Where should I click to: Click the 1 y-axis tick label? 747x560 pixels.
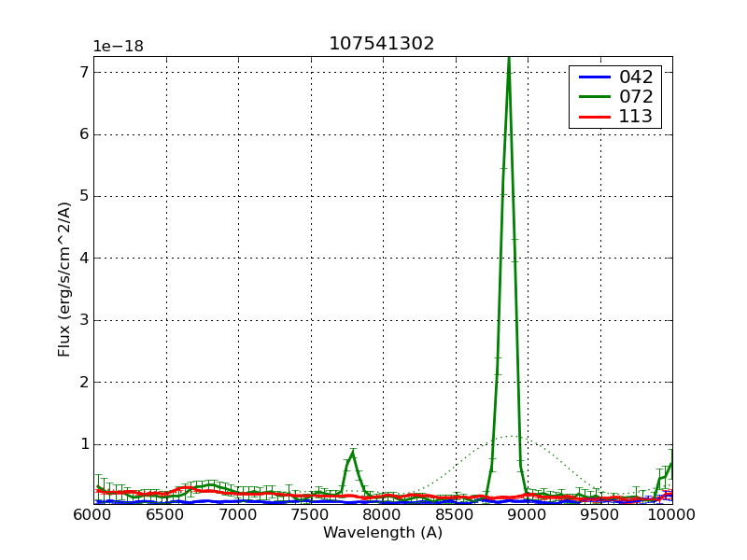click(x=84, y=444)
